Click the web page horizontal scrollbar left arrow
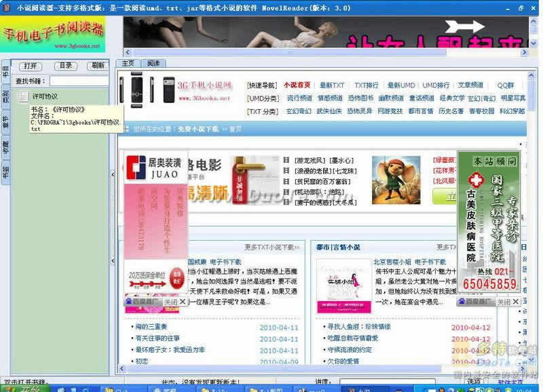 122,369
